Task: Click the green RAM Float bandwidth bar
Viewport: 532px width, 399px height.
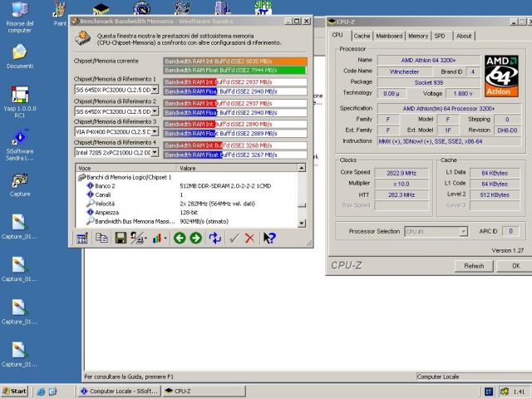Action: click(234, 70)
